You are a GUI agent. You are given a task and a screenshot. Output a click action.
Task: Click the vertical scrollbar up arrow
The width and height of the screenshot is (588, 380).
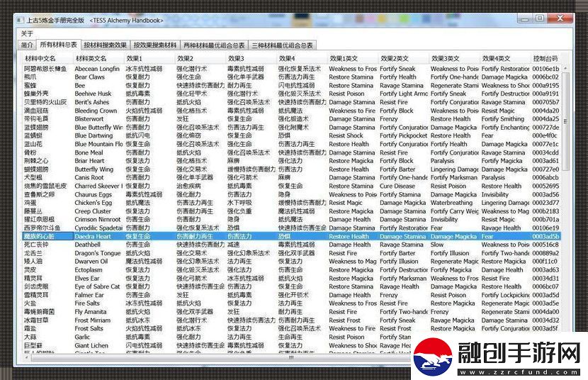point(565,69)
